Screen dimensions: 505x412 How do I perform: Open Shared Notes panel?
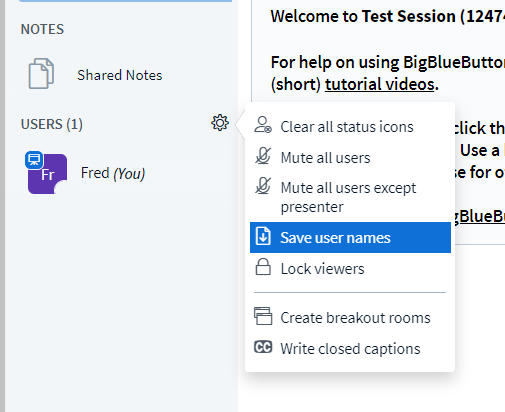click(122, 75)
